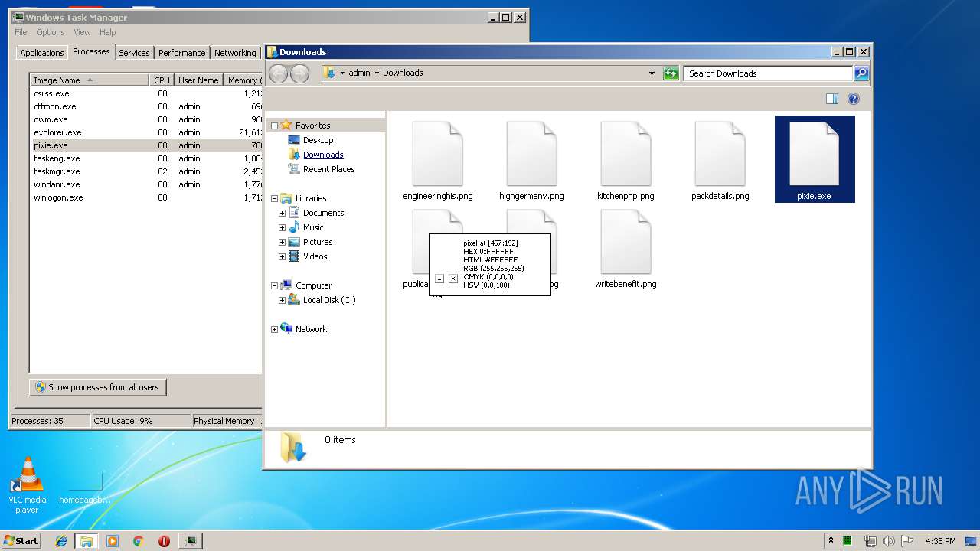Click the volume speaker tray icon
Viewport: 980px width, 551px height.
(x=889, y=541)
